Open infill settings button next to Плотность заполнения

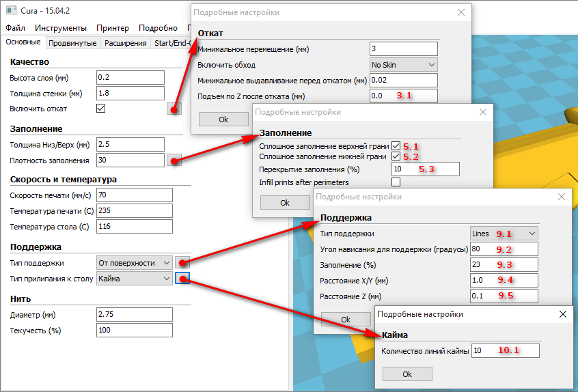[174, 160]
